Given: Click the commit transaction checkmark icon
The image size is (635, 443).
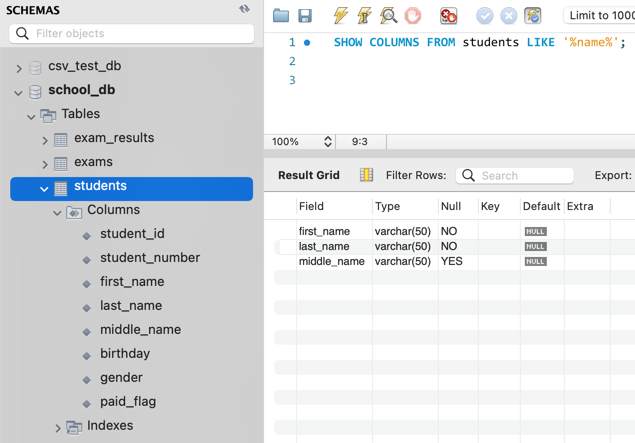Looking at the screenshot, I should click(x=485, y=16).
